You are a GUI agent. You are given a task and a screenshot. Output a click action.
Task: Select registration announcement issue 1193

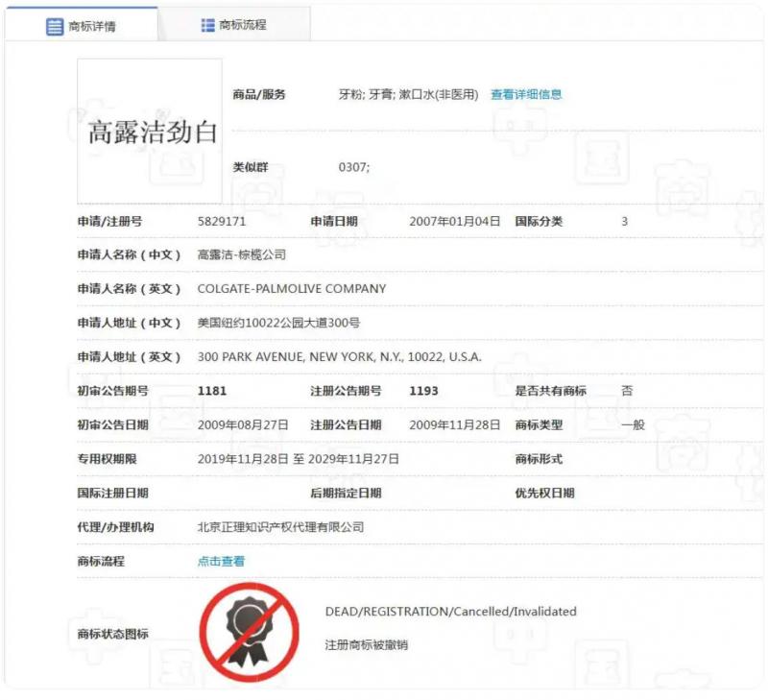coord(423,391)
